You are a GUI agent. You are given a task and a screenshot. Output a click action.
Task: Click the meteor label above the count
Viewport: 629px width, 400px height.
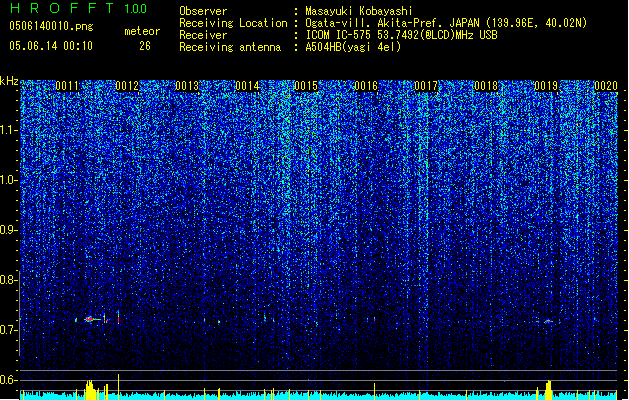tap(142, 31)
